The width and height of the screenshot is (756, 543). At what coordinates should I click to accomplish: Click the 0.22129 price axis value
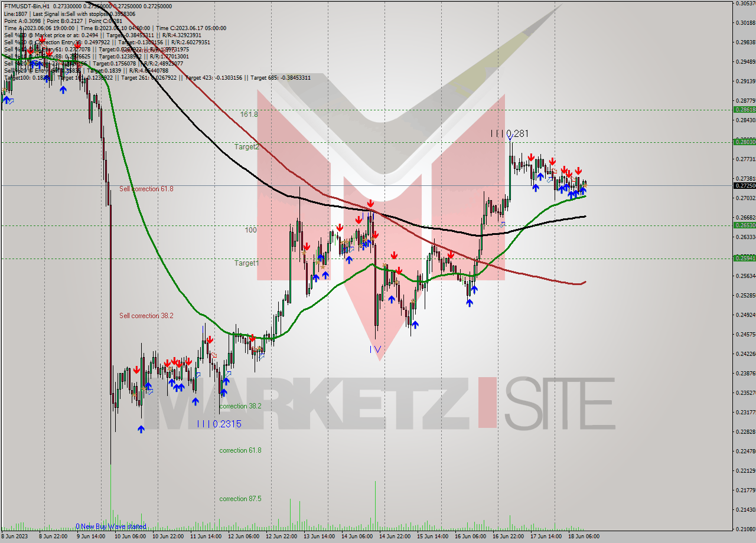coord(745,471)
